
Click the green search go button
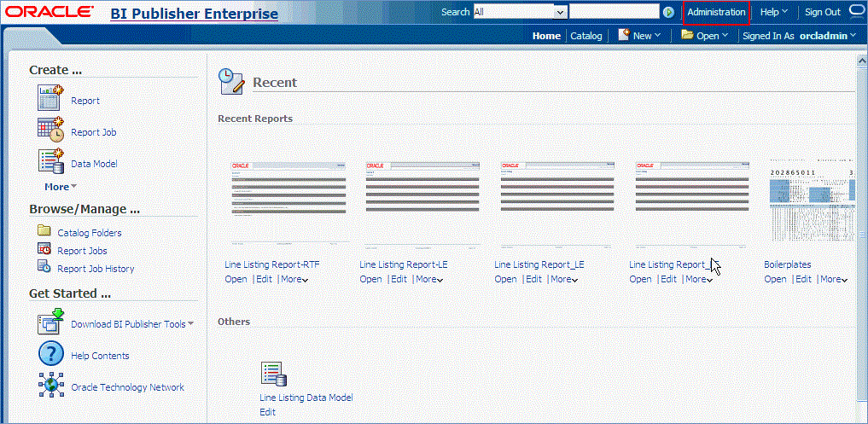click(x=669, y=12)
